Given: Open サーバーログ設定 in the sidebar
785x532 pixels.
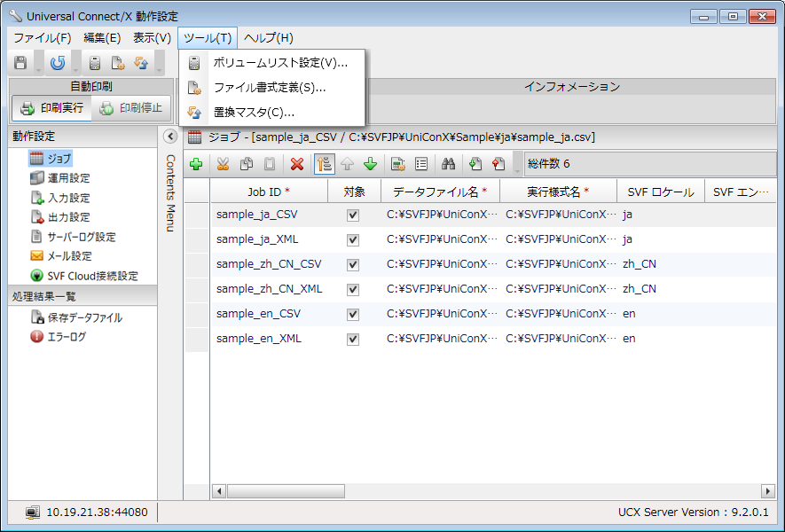Looking at the screenshot, I should pyautogui.click(x=73, y=237).
